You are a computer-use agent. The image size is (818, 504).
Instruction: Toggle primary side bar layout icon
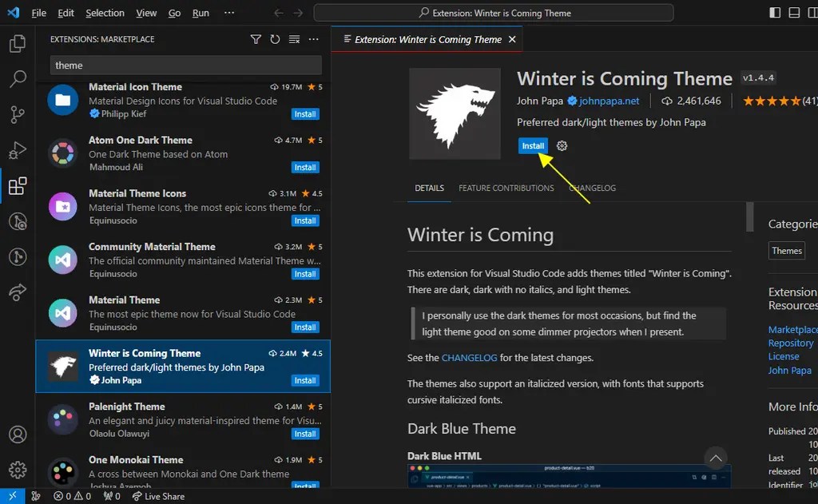click(x=775, y=13)
